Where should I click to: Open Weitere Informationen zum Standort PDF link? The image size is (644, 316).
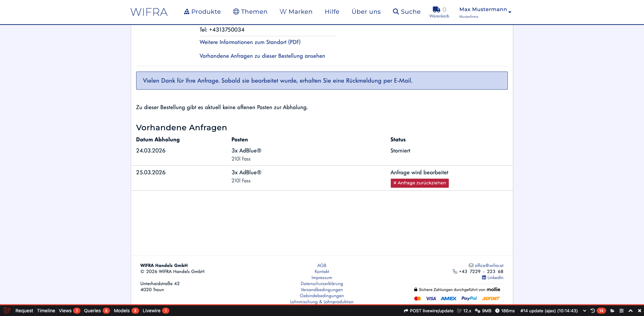pyautogui.click(x=250, y=42)
